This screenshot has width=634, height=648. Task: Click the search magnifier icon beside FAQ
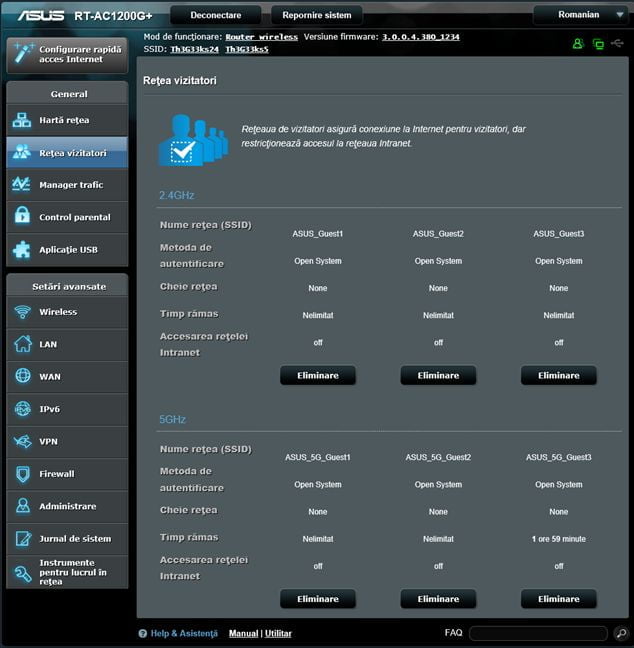(621, 633)
